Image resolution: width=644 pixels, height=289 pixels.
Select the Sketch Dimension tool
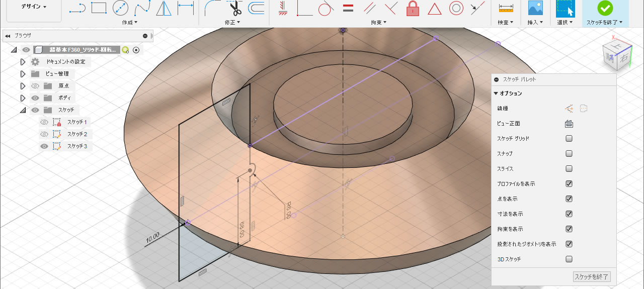click(x=186, y=8)
